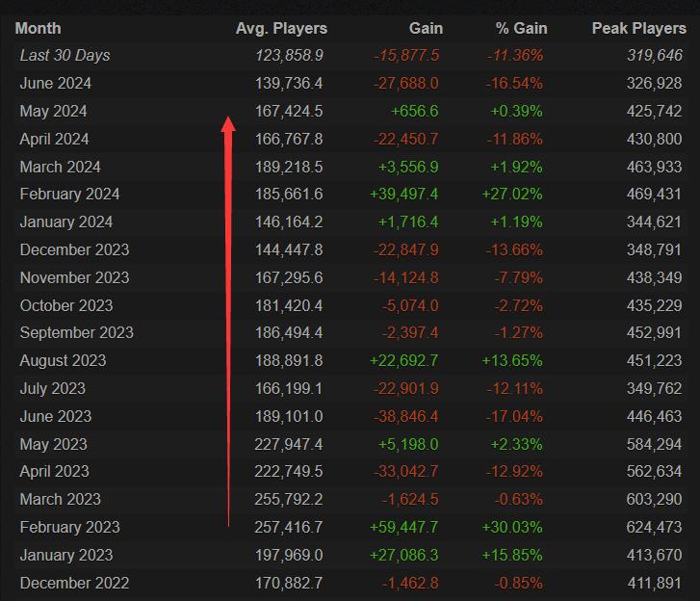Viewport: 700px width, 601px height.
Task: Click the Peak Players column header
Action: tap(636, 28)
